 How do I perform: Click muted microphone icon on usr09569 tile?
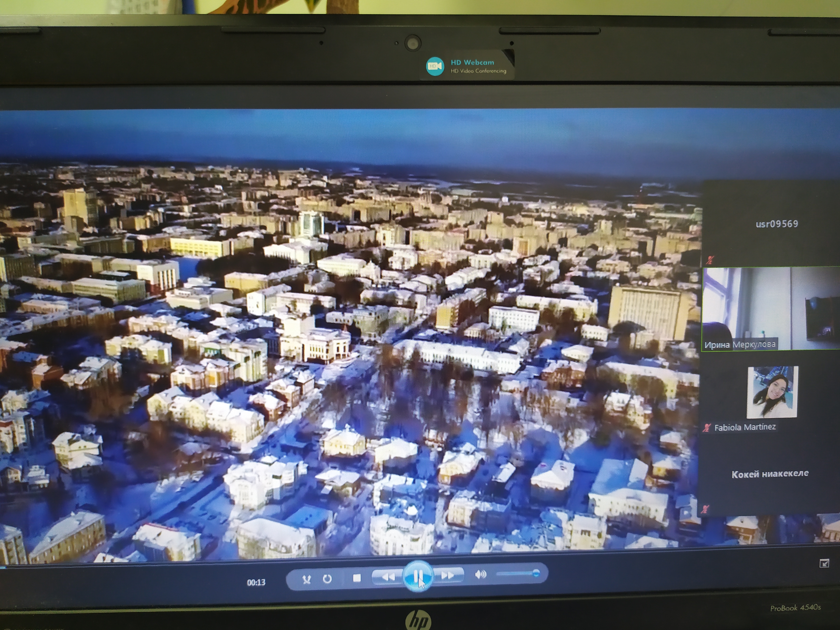coord(710,260)
